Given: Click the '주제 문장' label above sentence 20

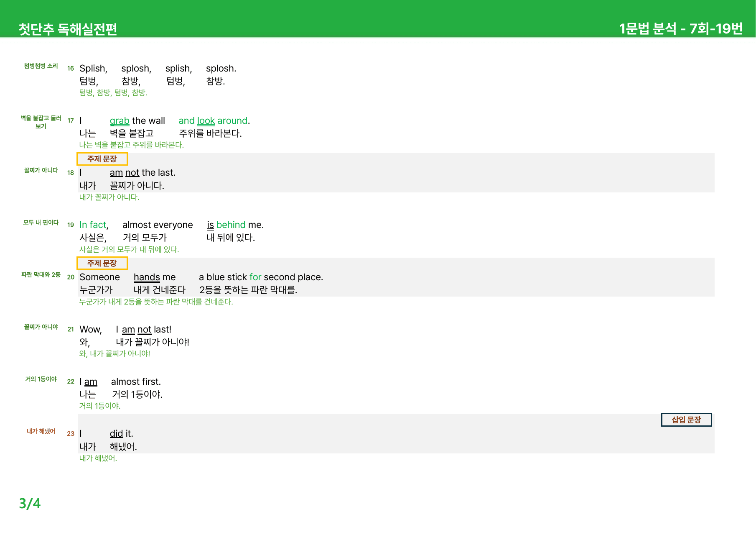Looking at the screenshot, I should click(x=102, y=263).
